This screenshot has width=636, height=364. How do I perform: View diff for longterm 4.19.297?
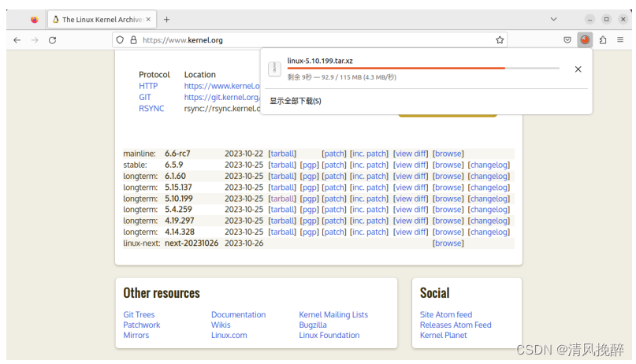pyautogui.click(x=411, y=221)
